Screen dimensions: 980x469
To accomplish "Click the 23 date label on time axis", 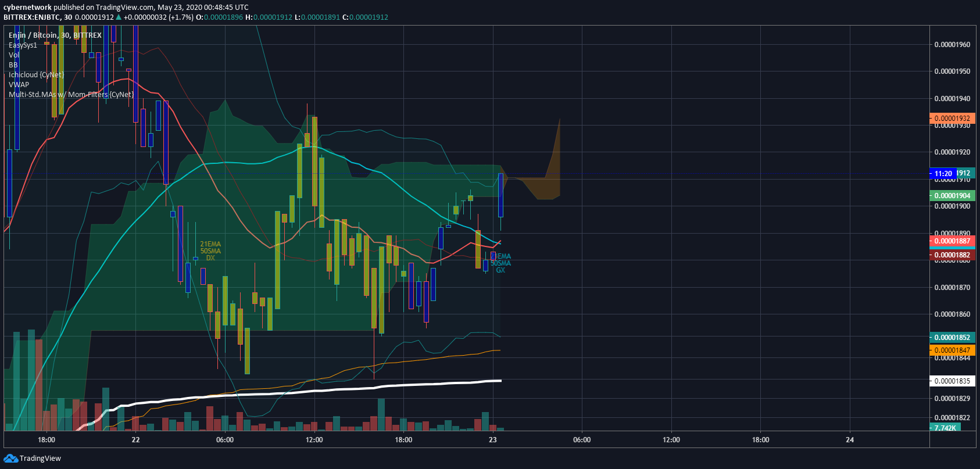I will click(x=493, y=440).
